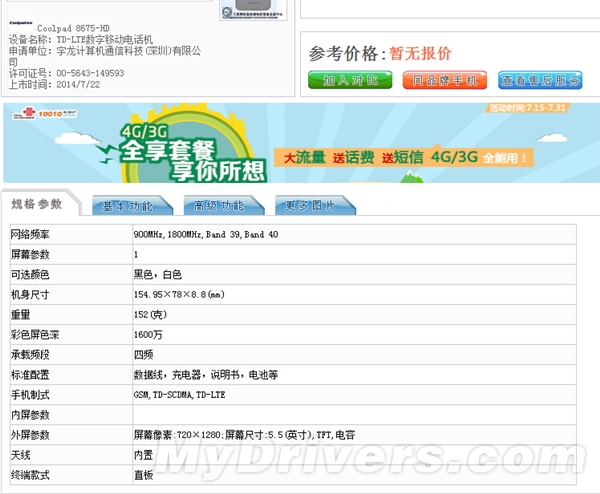Click the 标准配置 row label

pos(30,375)
